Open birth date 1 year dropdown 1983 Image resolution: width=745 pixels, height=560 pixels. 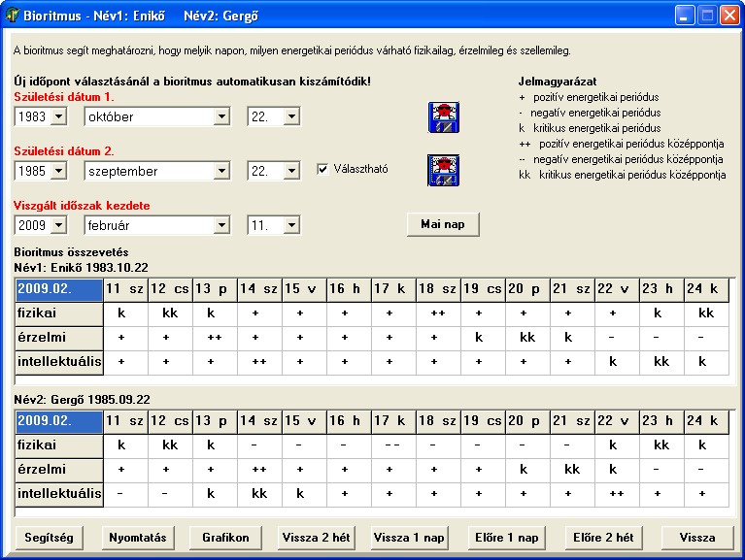[58, 116]
